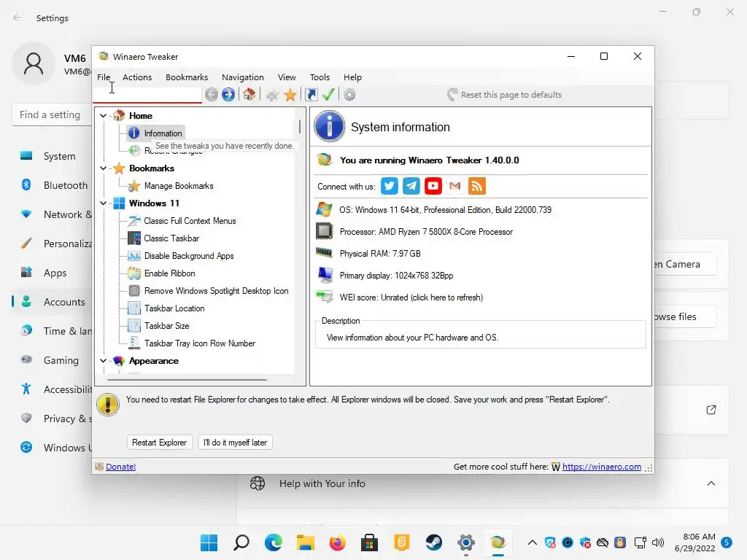Click the tree horizontal scrollbar
The height and width of the screenshot is (560, 747).
click(187, 379)
